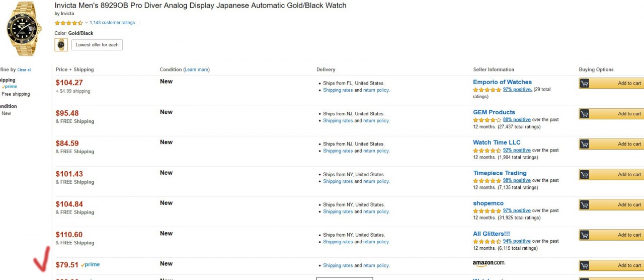Open the large watch product image
This screenshot has height=280, width=644.
[x=24, y=29]
